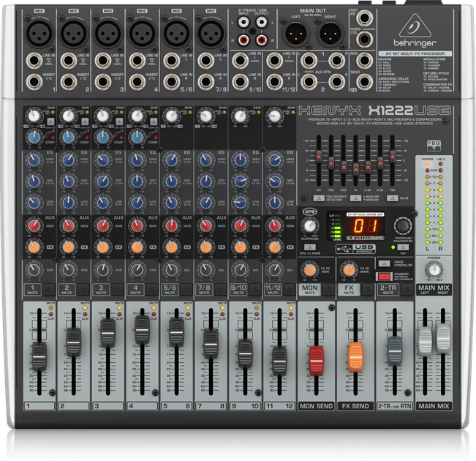Click the 2-TR/USB RTN fader
The width and height of the screenshot is (476, 461).
coord(395,351)
